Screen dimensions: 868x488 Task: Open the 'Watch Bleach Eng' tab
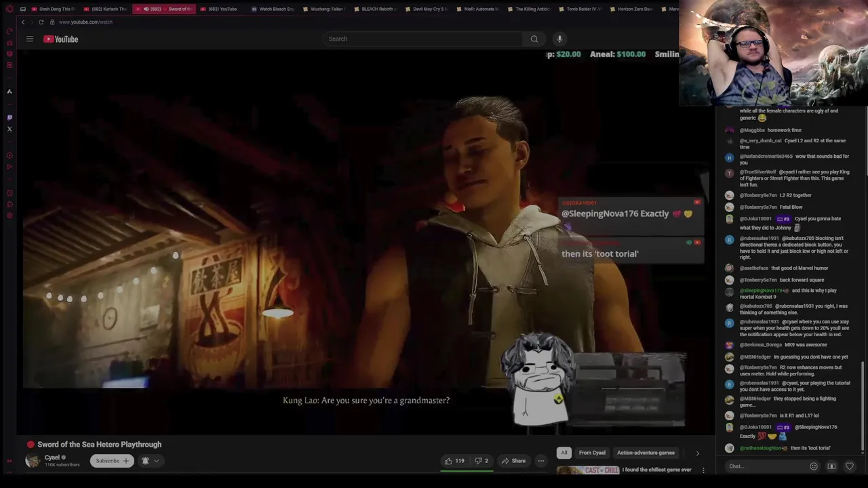click(x=273, y=9)
